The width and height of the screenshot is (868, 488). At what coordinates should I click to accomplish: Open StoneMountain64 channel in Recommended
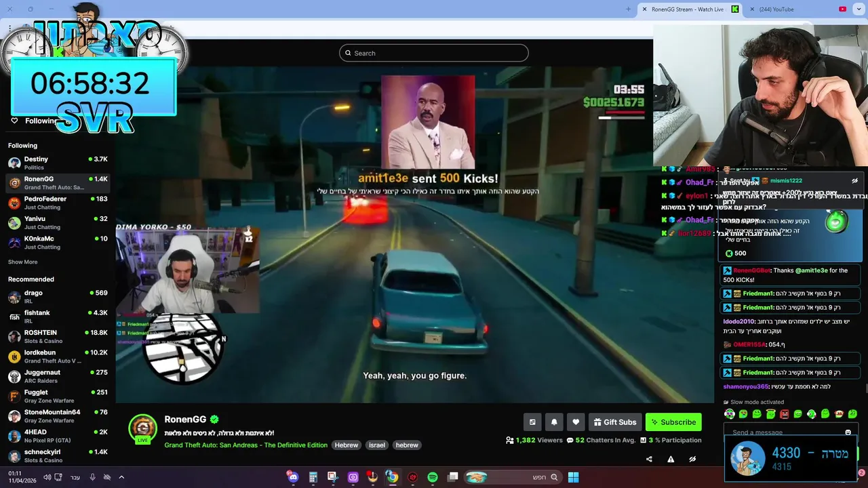pos(58,416)
